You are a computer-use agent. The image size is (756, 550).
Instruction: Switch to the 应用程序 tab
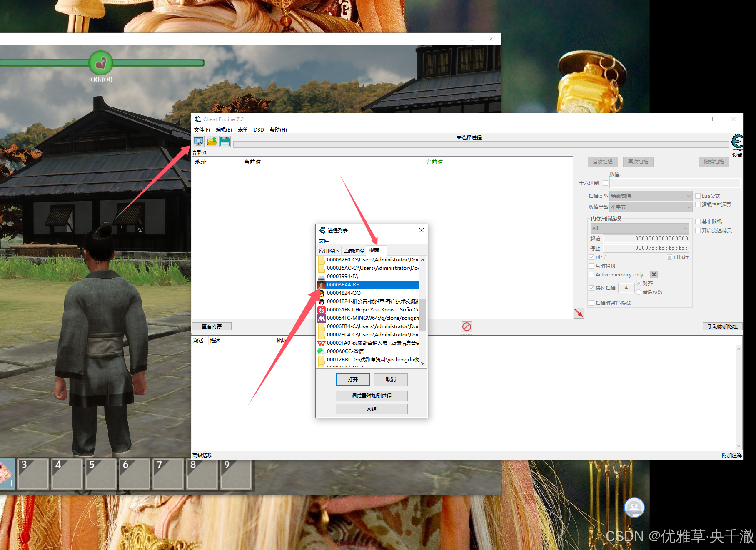point(329,251)
